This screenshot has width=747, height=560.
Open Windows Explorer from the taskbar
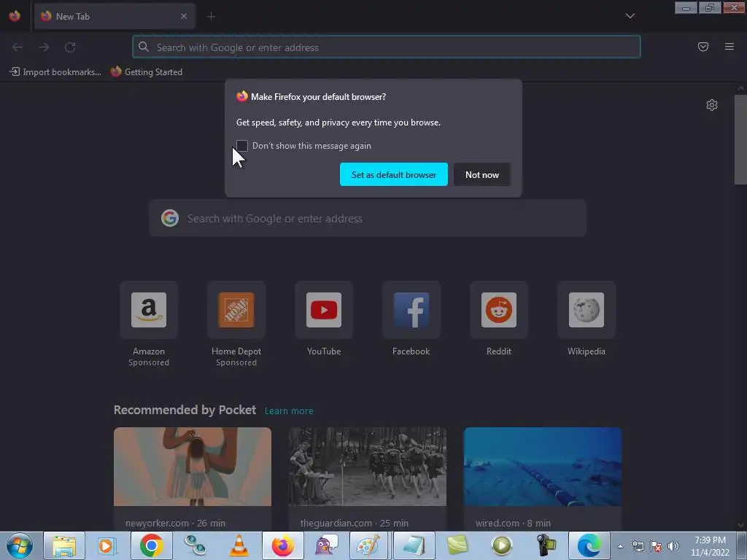(64, 545)
